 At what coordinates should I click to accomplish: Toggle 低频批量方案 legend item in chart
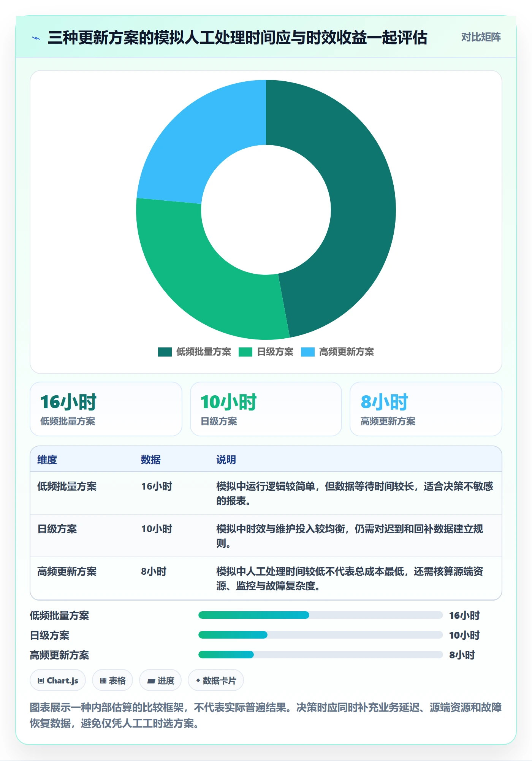coord(194,352)
